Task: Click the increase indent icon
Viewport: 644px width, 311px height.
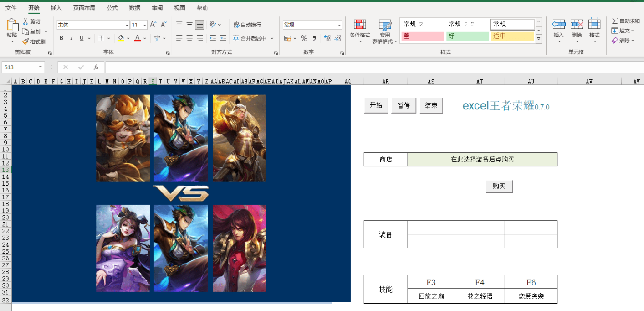Action: 223,38
